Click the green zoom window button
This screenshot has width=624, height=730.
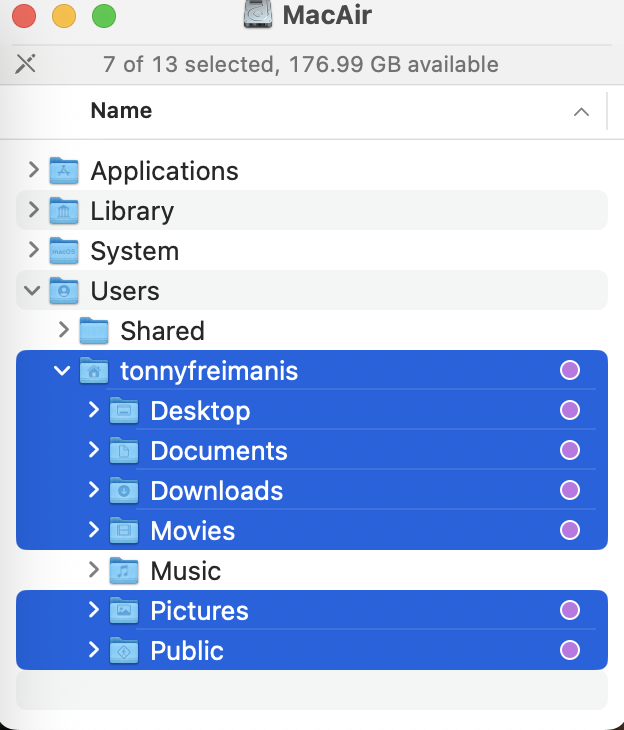coord(104,16)
